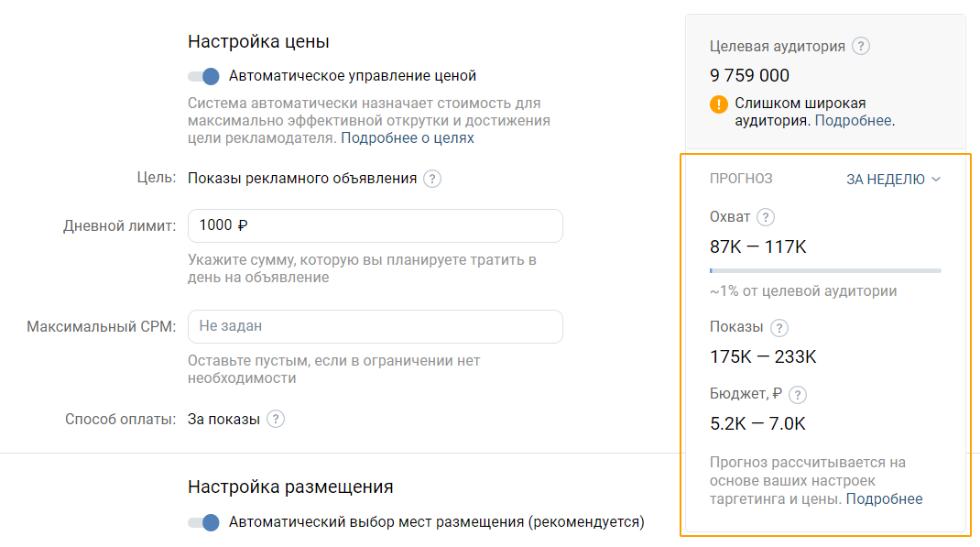The height and width of the screenshot is (547, 980).
Task: Select the ПРОГНОЗ panel header
Action: [740, 180]
